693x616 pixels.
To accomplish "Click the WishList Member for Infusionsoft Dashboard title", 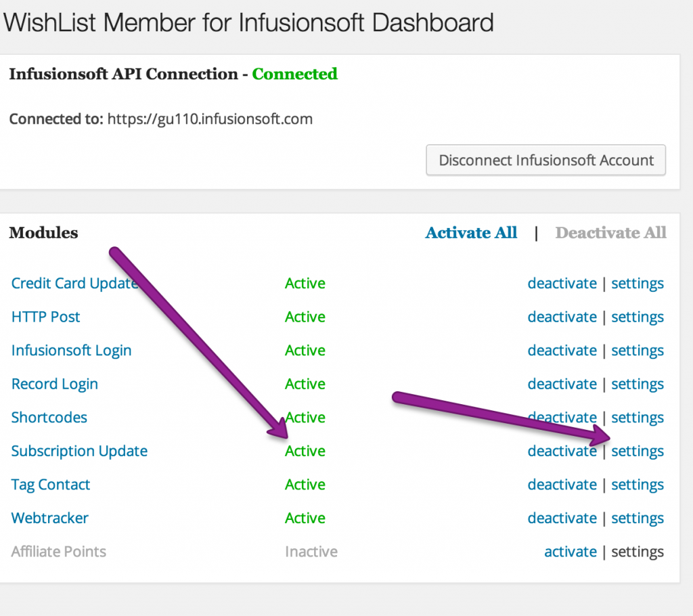I will click(x=248, y=22).
